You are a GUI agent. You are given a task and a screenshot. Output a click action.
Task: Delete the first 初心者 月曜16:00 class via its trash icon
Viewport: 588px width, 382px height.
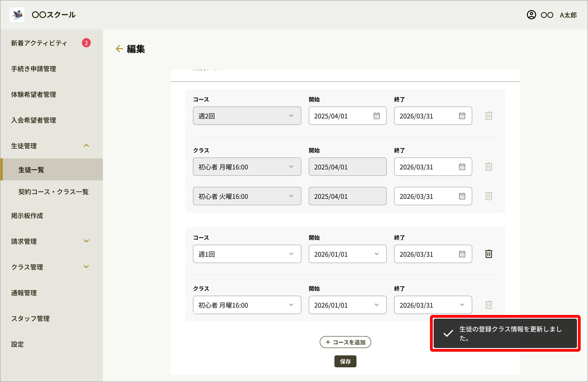[x=489, y=167]
